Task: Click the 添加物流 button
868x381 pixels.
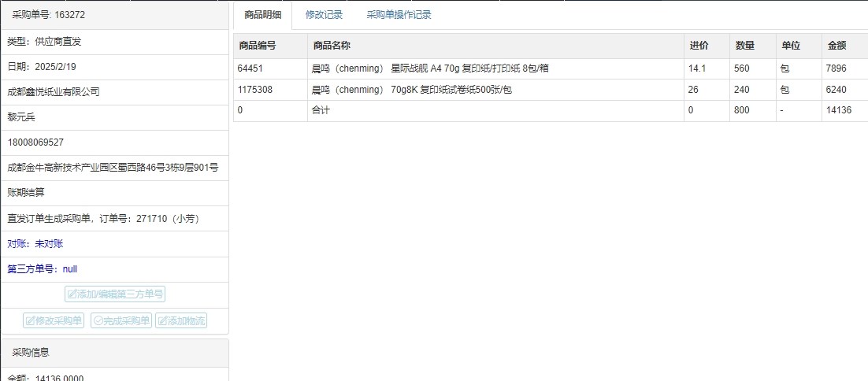Action: 182,320
